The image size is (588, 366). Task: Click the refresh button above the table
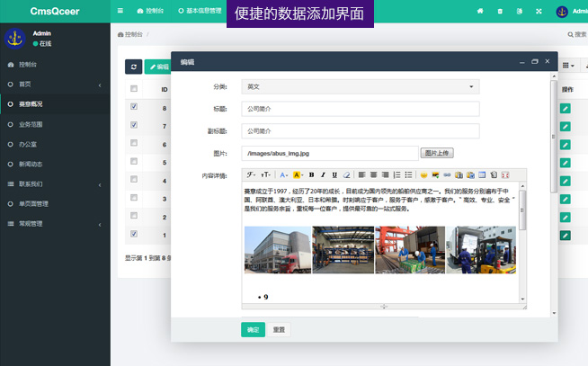(133, 67)
